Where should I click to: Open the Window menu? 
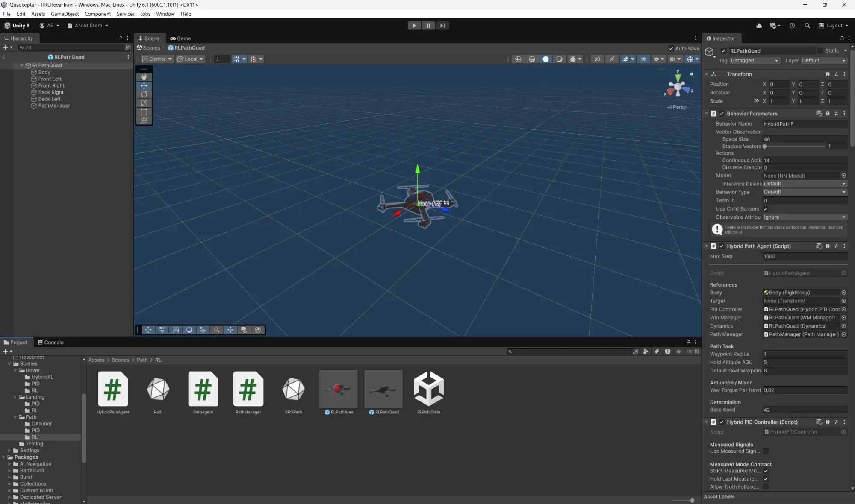[x=165, y=14]
